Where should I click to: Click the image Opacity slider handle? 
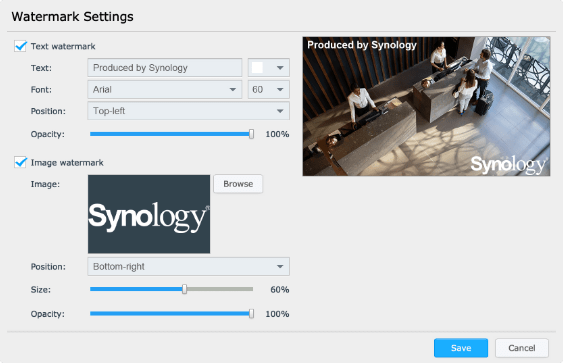[x=251, y=313]
